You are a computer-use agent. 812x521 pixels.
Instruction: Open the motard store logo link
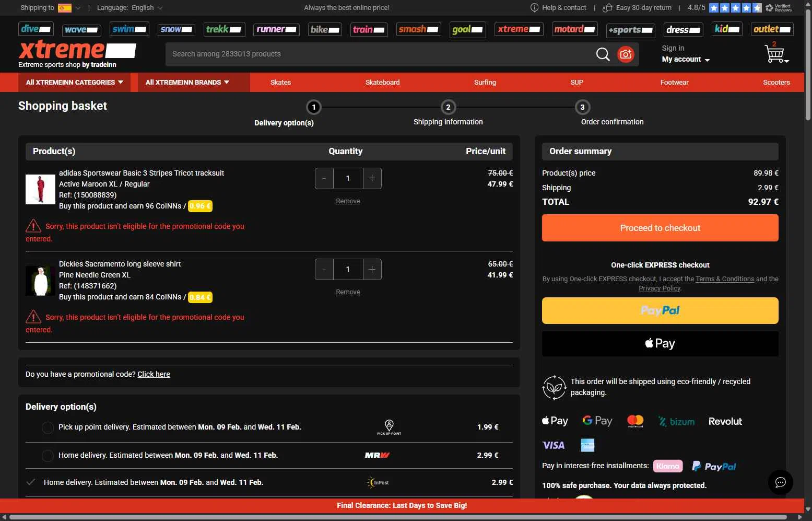click(x=574, y=29)
